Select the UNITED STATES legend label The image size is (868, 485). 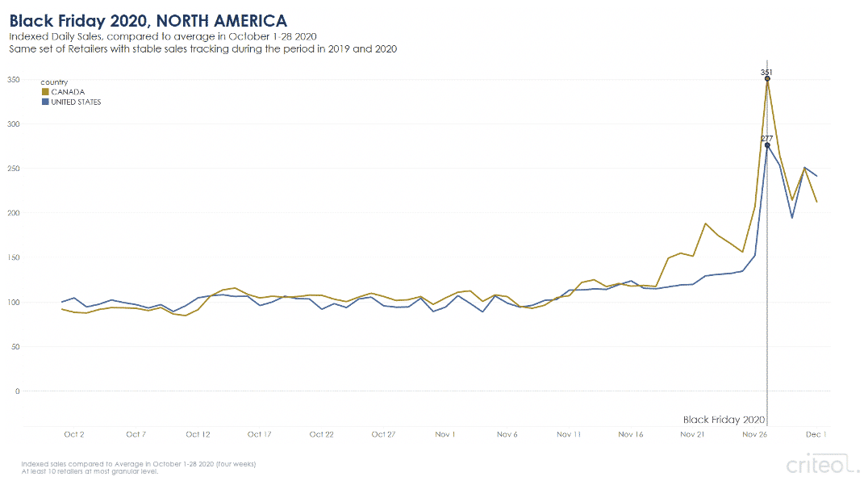[77, 102]
